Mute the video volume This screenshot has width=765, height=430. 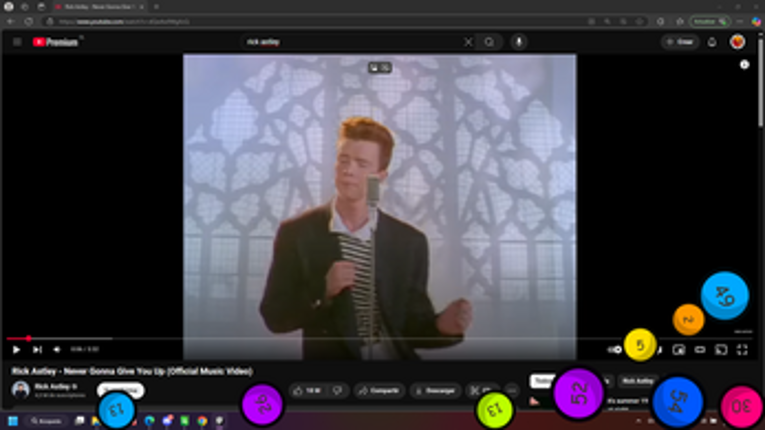pyautogui.click(x=56, y=350)
